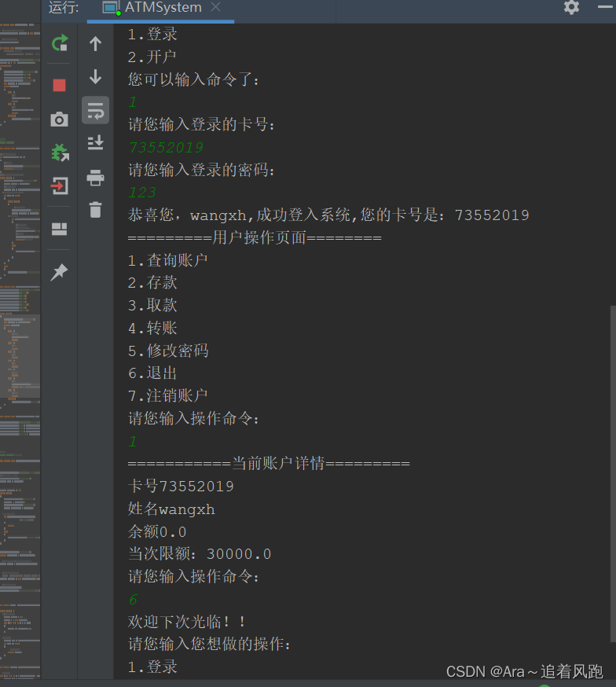Viewport: 616px width, 687px height.
Task: Click the entered password 123 line
Action: coord(142,193)
